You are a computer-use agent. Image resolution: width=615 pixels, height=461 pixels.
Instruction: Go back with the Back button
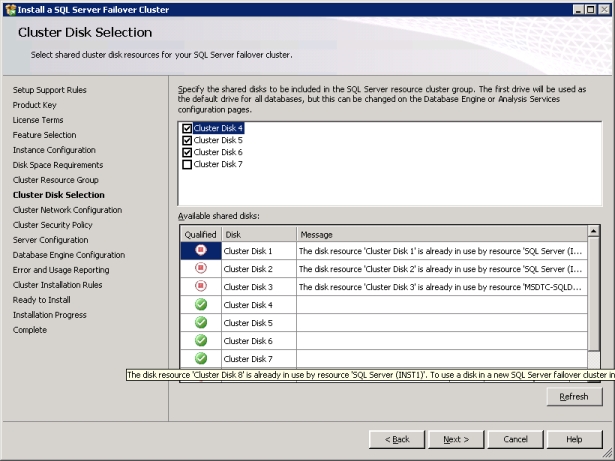pyautogui.click(x=397, y=439)
